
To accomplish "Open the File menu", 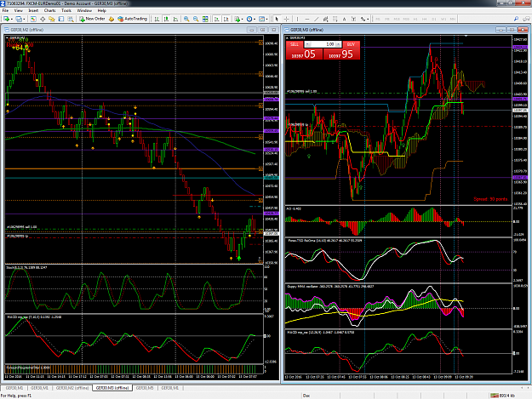I will pos(5,10).
